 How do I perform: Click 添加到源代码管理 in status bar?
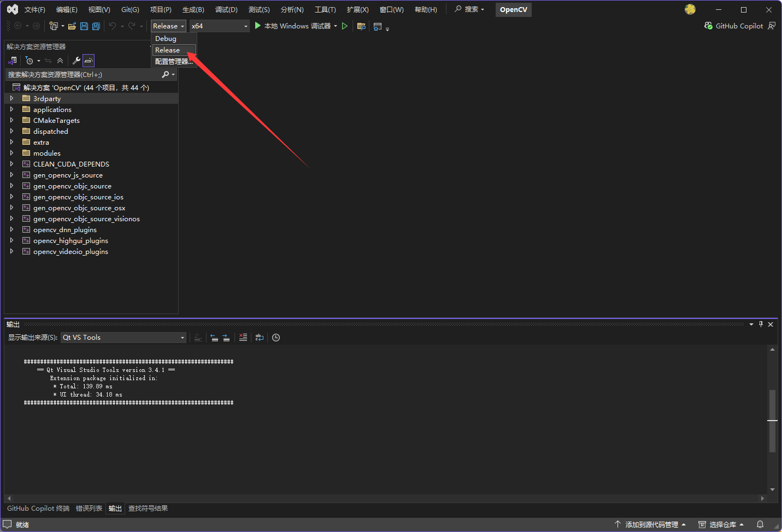[x=650, y=524]
